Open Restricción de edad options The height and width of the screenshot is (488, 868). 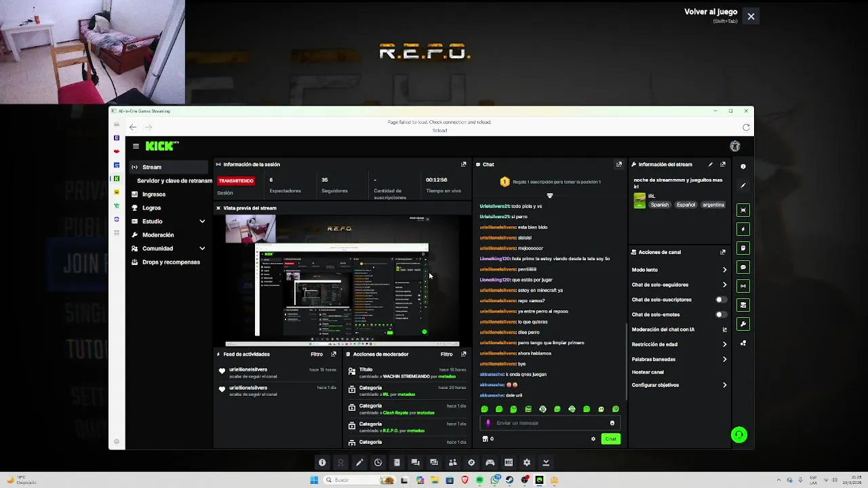679,344
